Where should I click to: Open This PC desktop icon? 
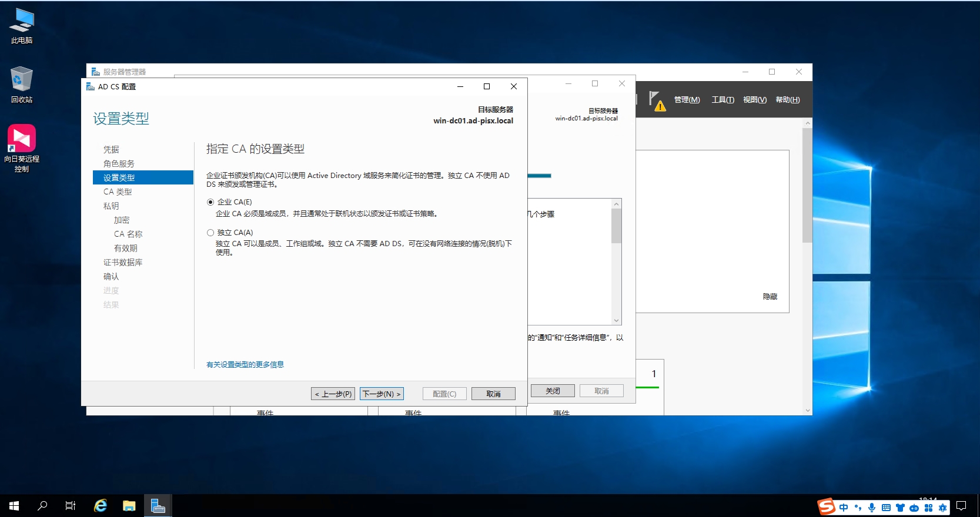point(22,26)
